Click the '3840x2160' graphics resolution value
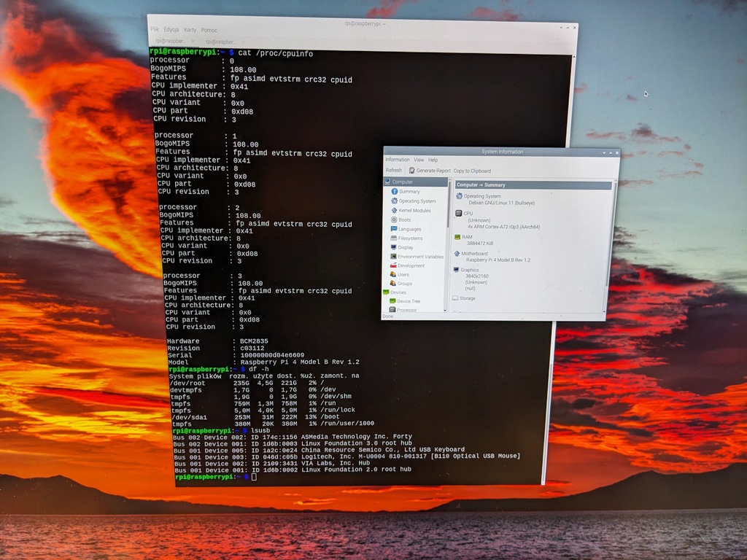The image size is (747, 560). [x=477, y=276]
